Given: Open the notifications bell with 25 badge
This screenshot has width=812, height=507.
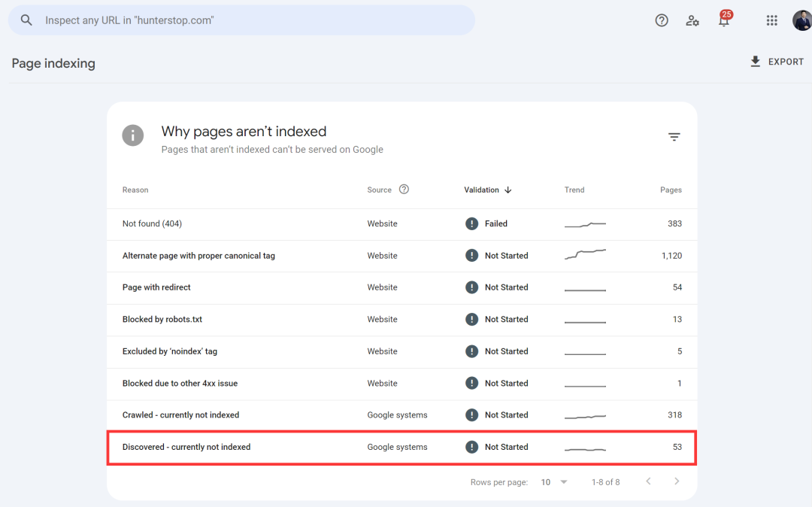Looking at the screenshot, I should [x=724, y=20].
